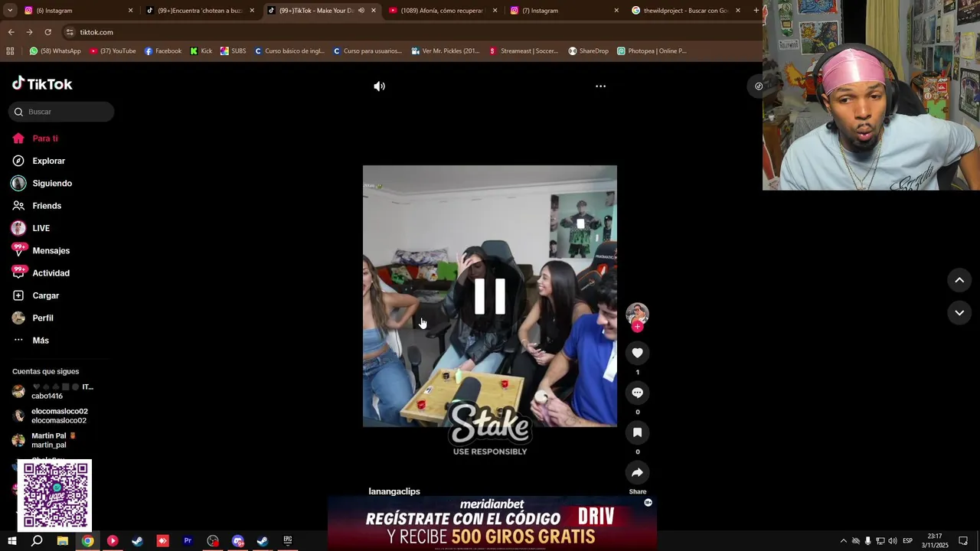Open Epic Games launcher from taskbar
980x551 pixels.
[x=288, y=541]
